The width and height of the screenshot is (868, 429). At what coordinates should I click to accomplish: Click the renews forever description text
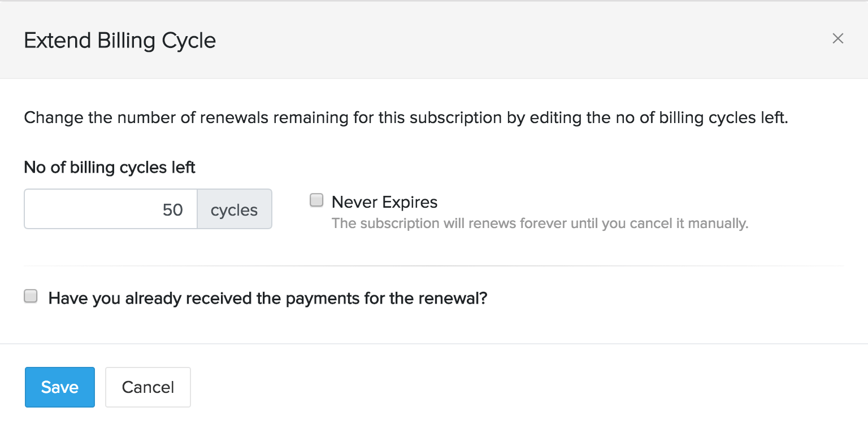coord(539,223)
